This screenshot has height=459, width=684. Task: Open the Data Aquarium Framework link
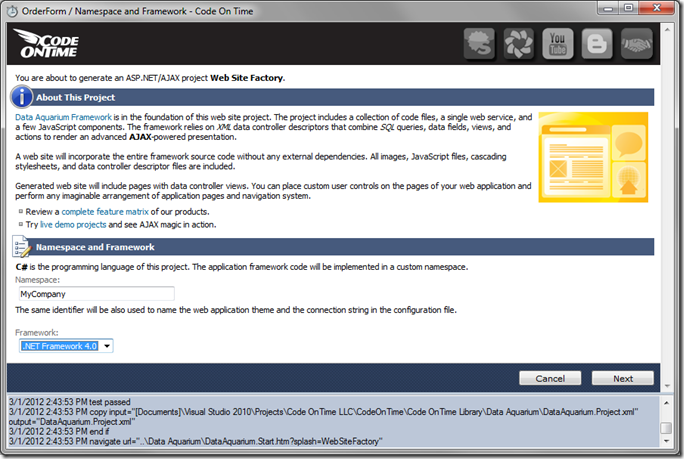click(63, 117)
